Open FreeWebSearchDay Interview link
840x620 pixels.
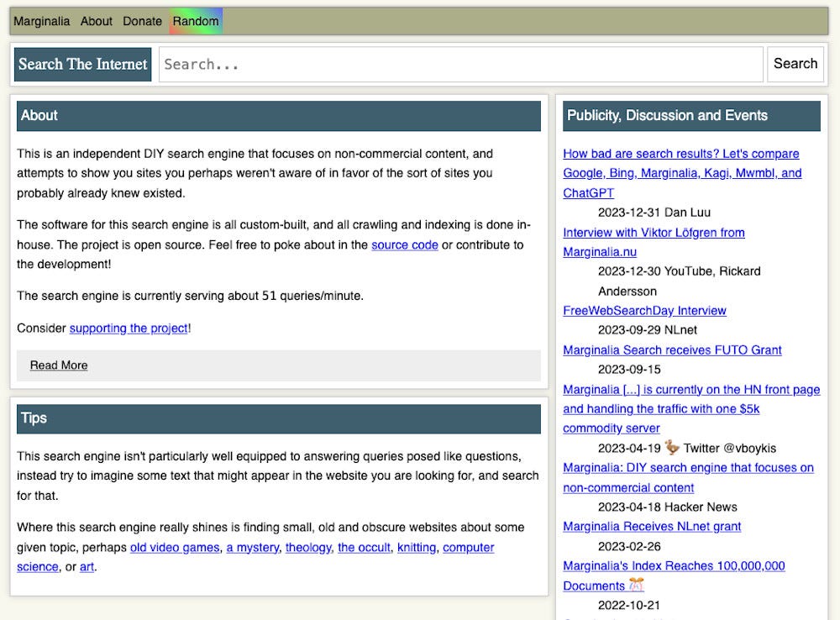[x=644, y=311]
